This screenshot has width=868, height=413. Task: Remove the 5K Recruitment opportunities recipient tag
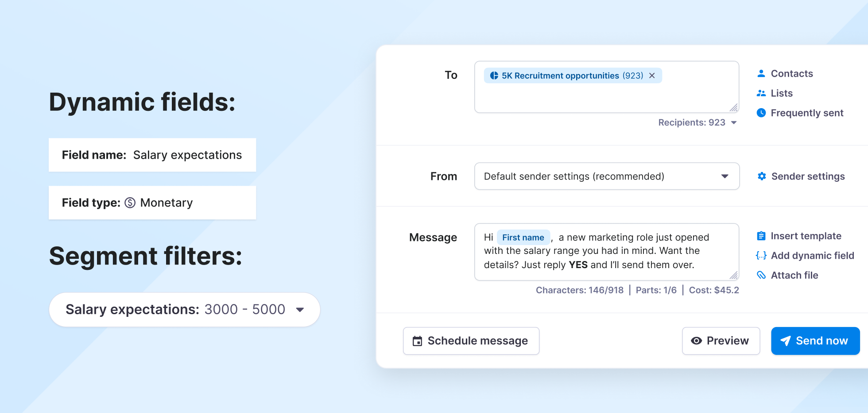click(652, 76)
